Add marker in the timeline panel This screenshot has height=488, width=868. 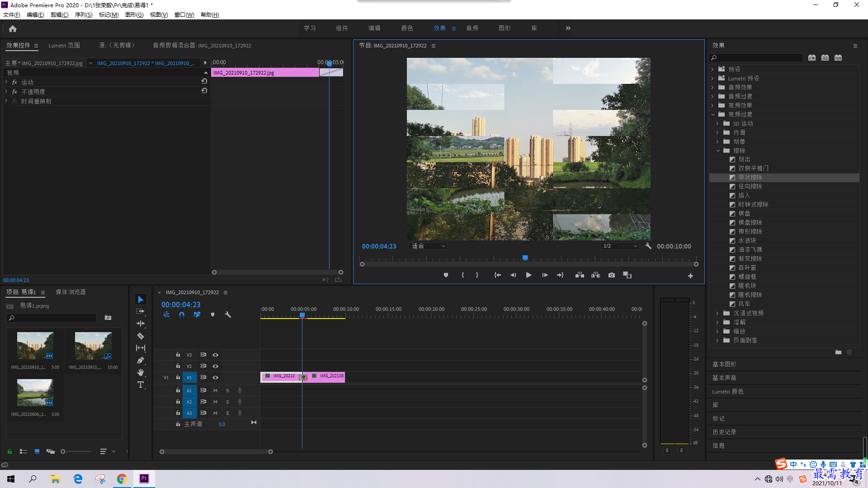[x=212, y=314]
